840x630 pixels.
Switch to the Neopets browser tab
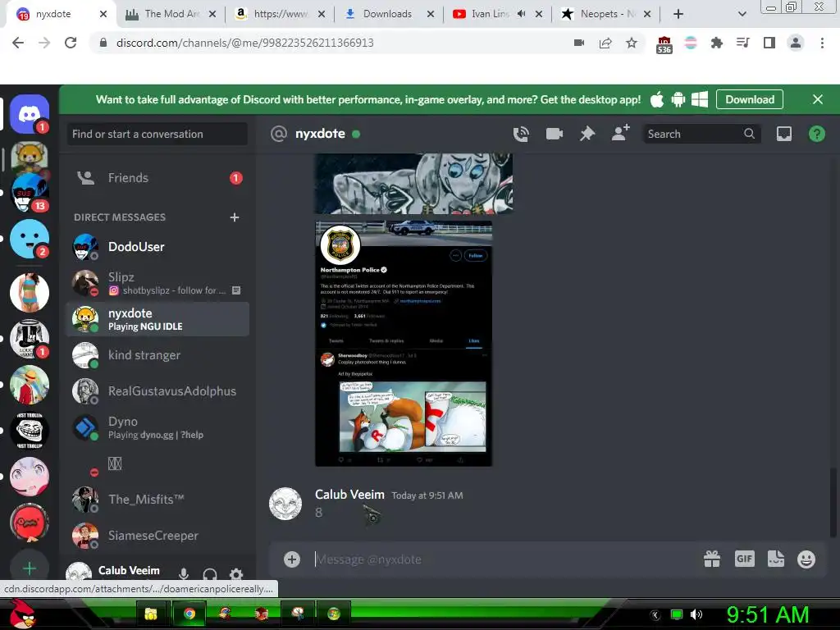[607, 14]
